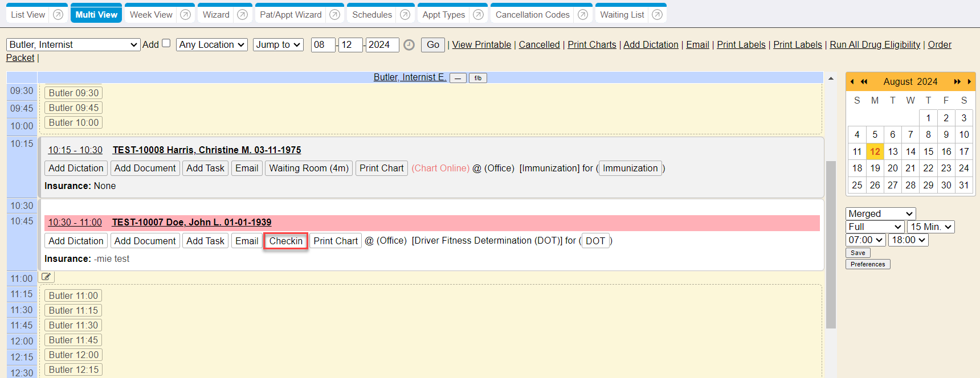The height and width of the screenshot is (378, 980).
Task: Toggle the Add checkbox next to provider
Action: [166, 43]
